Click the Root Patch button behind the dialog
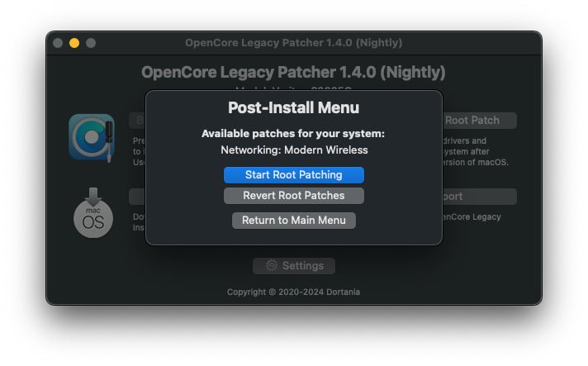The width and height of the screenshot is (588, 366). (x=480, y=121)
